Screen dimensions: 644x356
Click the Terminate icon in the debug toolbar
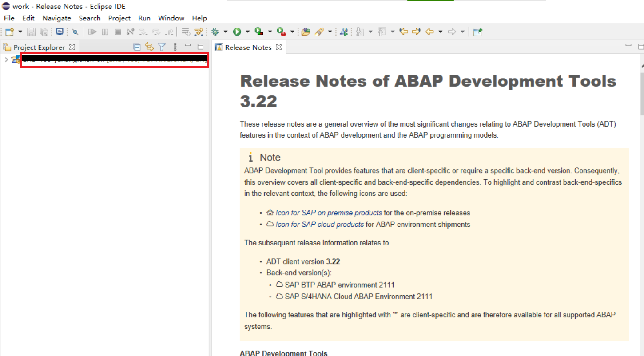117,32
